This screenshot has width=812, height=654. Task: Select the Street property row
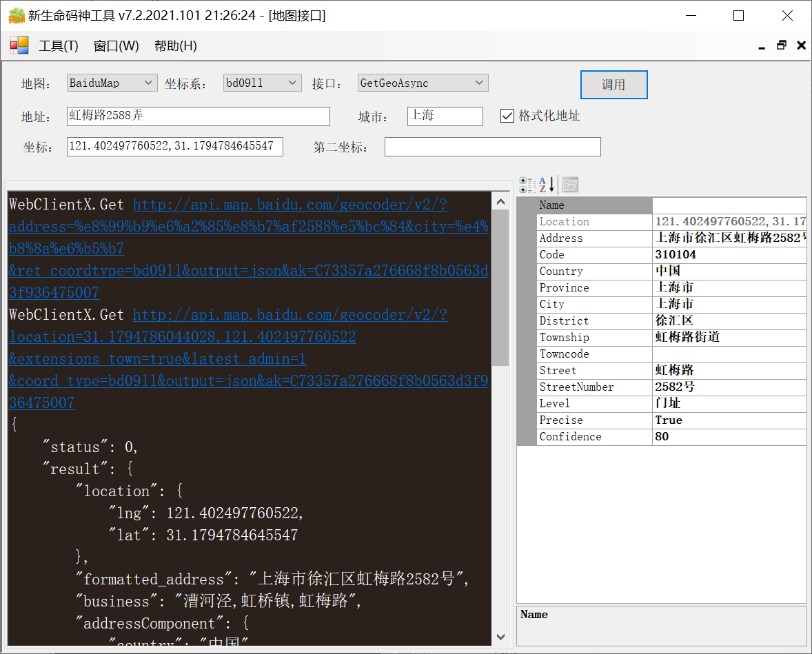671,371
